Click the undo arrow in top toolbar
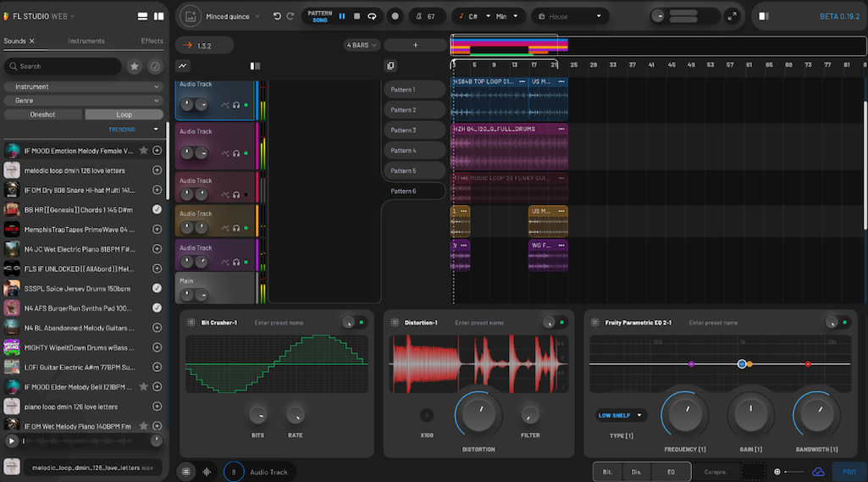This screenshot has width=868, height=482. (x=277, y=16)
